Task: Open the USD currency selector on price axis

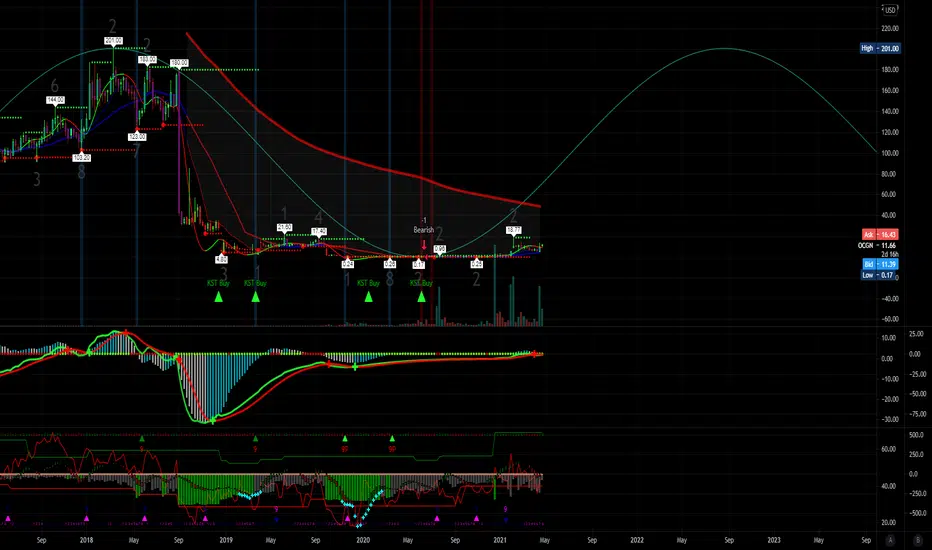Action: click(x=890, y=10)
